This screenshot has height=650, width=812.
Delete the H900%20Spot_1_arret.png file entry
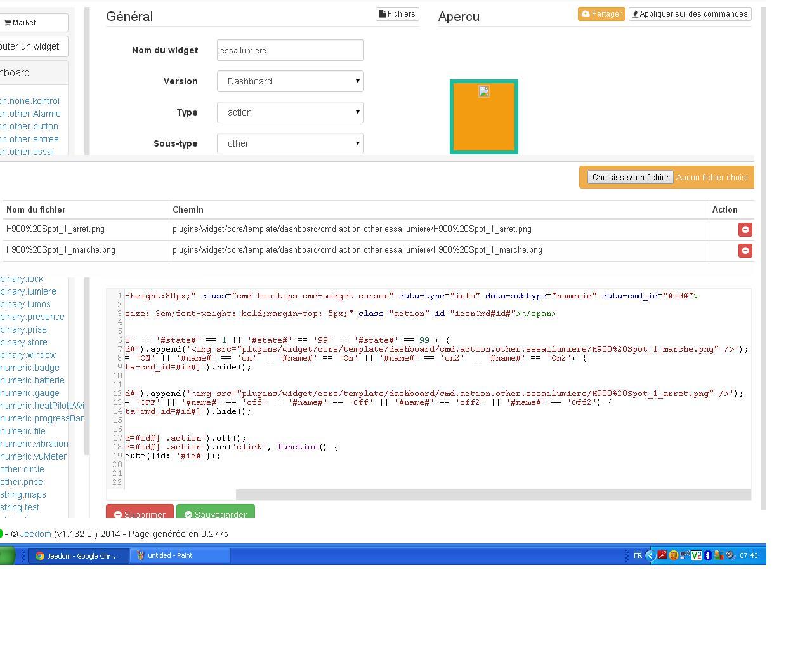coord(745,229)
